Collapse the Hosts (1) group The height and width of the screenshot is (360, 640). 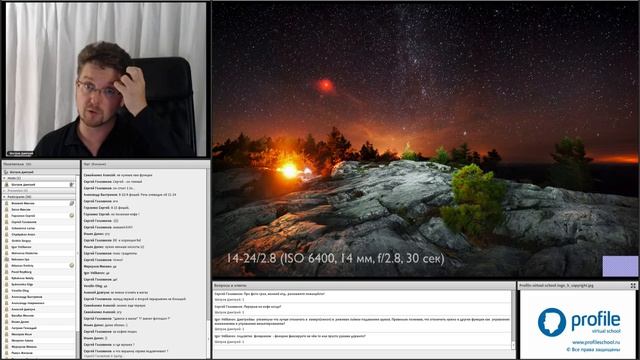coord(4,178)
